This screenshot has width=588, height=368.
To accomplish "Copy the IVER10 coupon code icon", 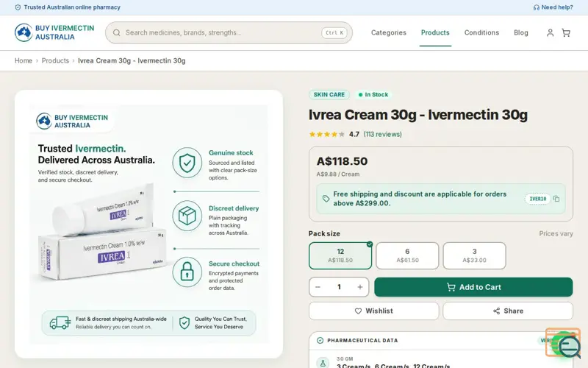I will 556,199.
